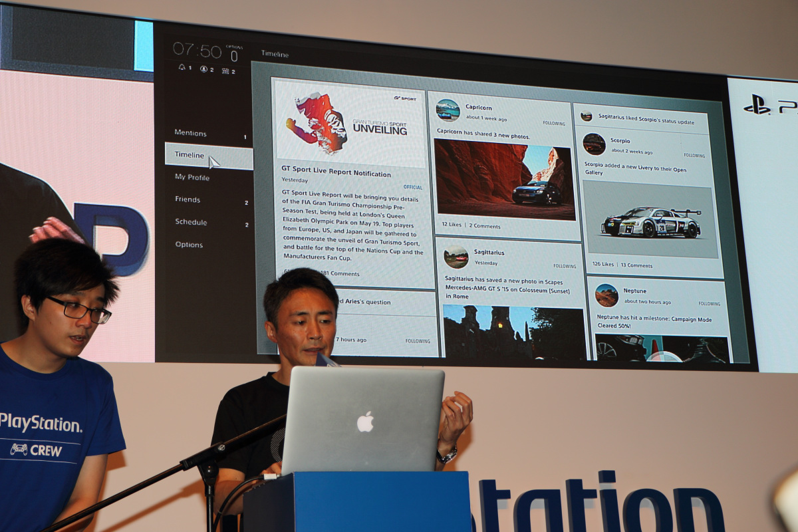This screenshot has height=532, width=798.
Task: Open the notifications bell icon
Action: click(x=182, y=68)
